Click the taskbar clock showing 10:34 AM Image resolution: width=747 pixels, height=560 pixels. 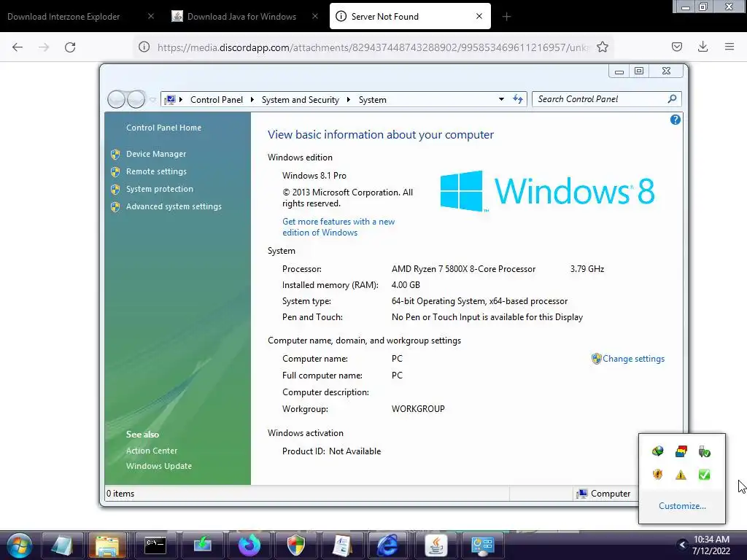711,545
